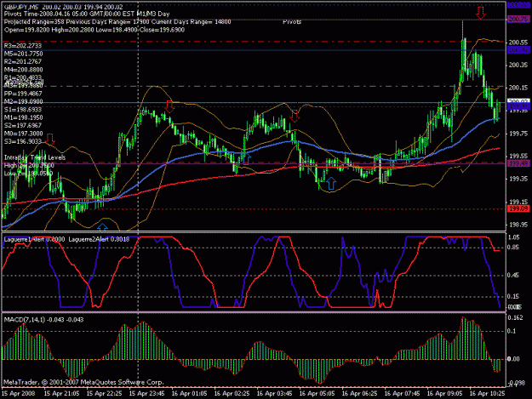Click the 16 Apr 10:25 time label
The image size is (532, 399).
(487, 394)
